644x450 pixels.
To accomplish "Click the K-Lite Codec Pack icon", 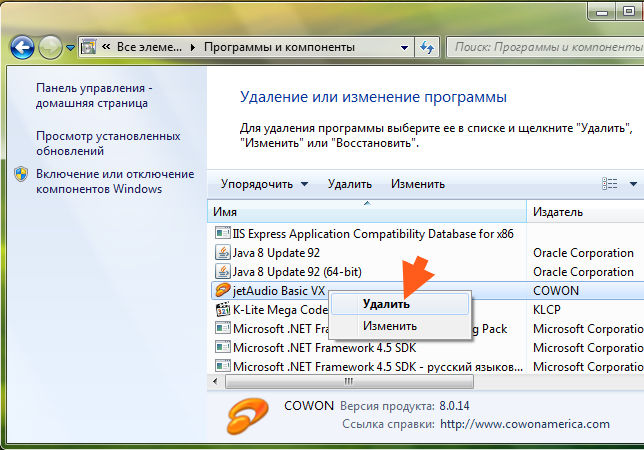I will [x=223, y=310].
